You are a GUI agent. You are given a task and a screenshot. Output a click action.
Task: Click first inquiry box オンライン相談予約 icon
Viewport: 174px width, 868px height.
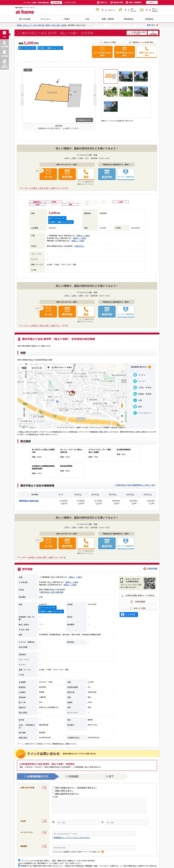click(126, 174)
